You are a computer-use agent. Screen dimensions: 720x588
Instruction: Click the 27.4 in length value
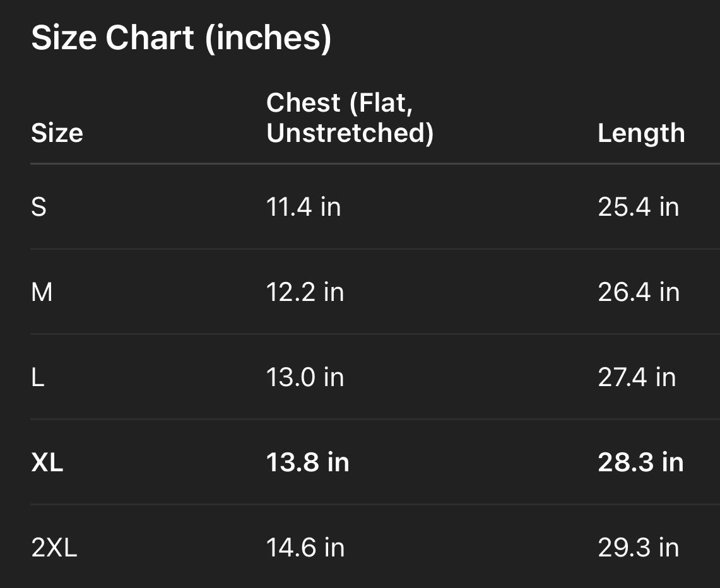point(636,377)
